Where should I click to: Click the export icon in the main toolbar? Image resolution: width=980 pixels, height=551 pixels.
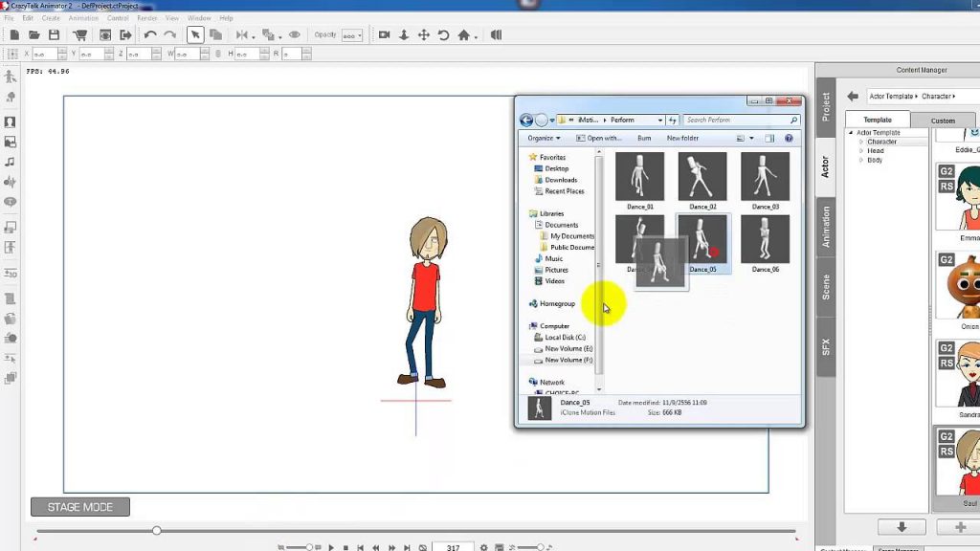(125, 35)
